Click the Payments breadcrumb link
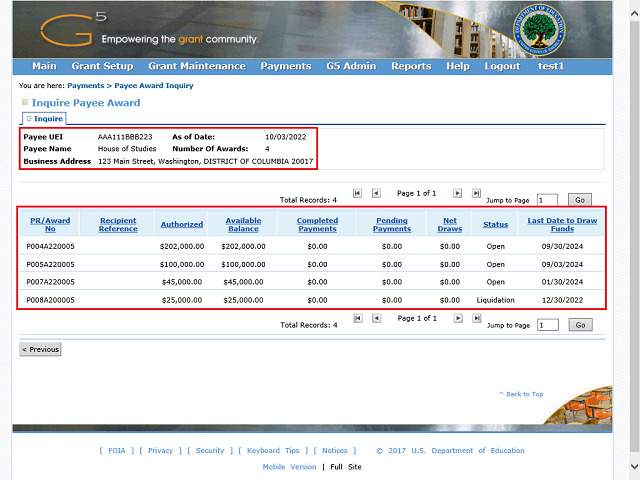The width and height of the screenshot is (640, 480). 85,86
